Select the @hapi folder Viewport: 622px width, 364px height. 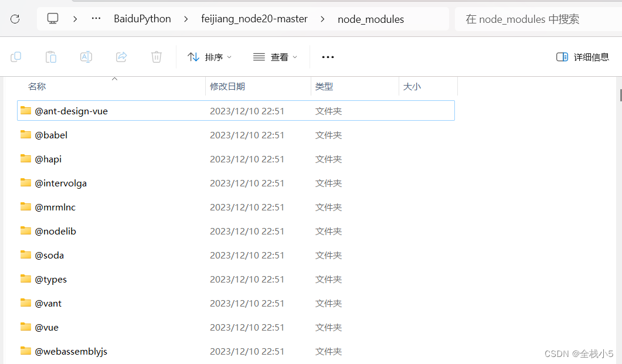click(48, 159)
